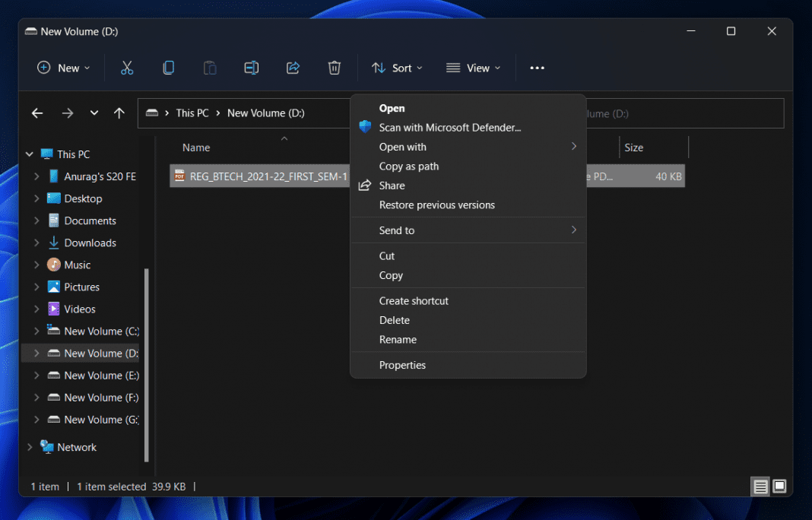Open the See more toolbar menu
The image size is (812, 520).
pos(537,68)
